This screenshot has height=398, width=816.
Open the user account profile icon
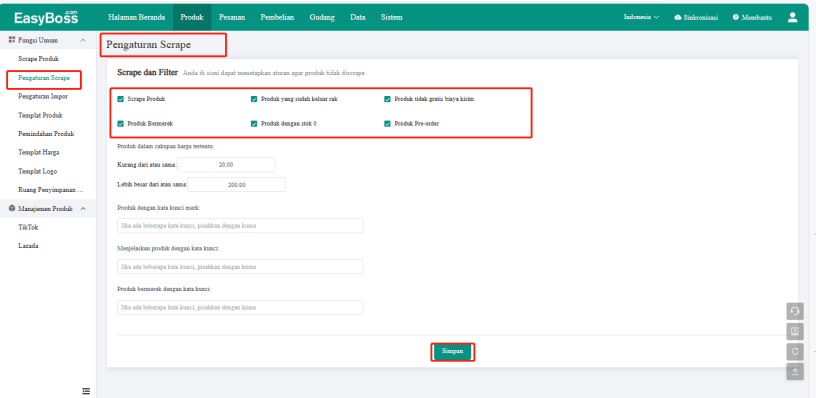pyautogui.click(x=792, y=17)
